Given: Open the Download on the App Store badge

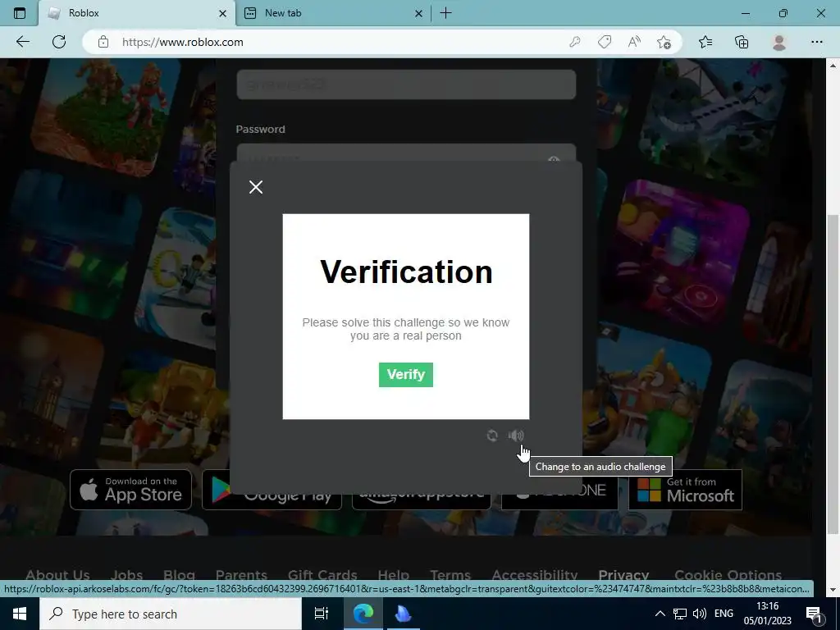Looking at the screenshot, I should point(130,490).
